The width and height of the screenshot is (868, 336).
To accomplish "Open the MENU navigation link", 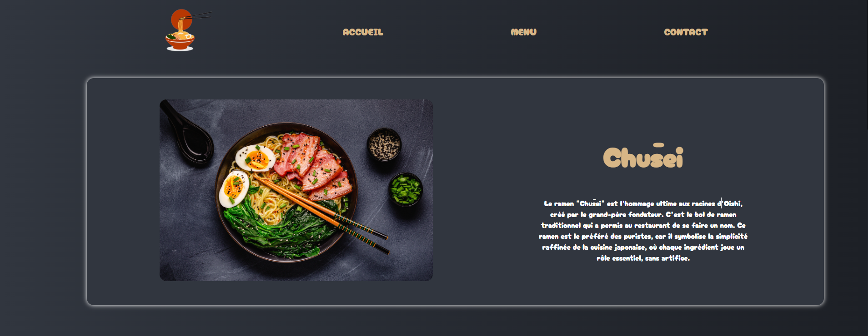I will coord(523,32).
